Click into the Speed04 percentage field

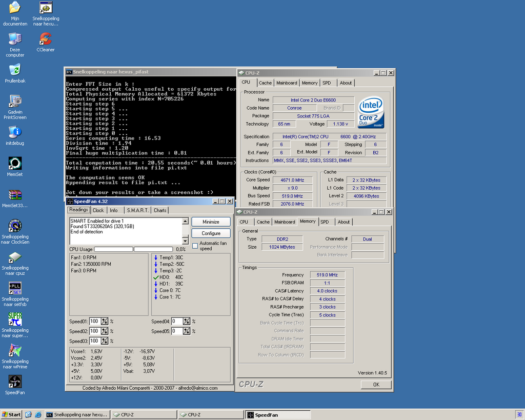pos(177,322)
